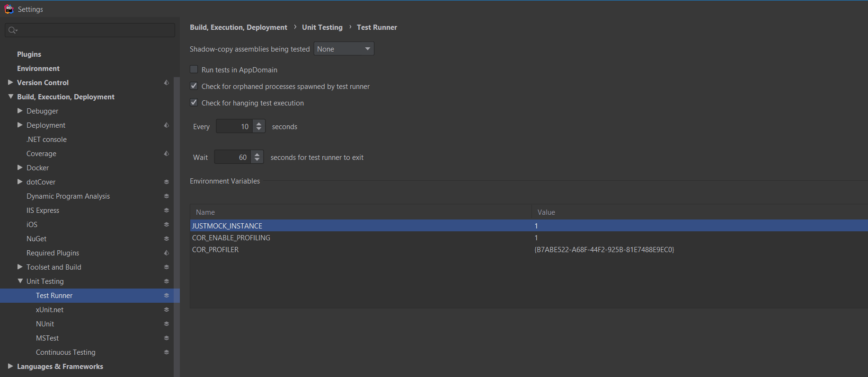
Task: Collapse the Unit Testing tree node
Action: click(x=20, y=281)
